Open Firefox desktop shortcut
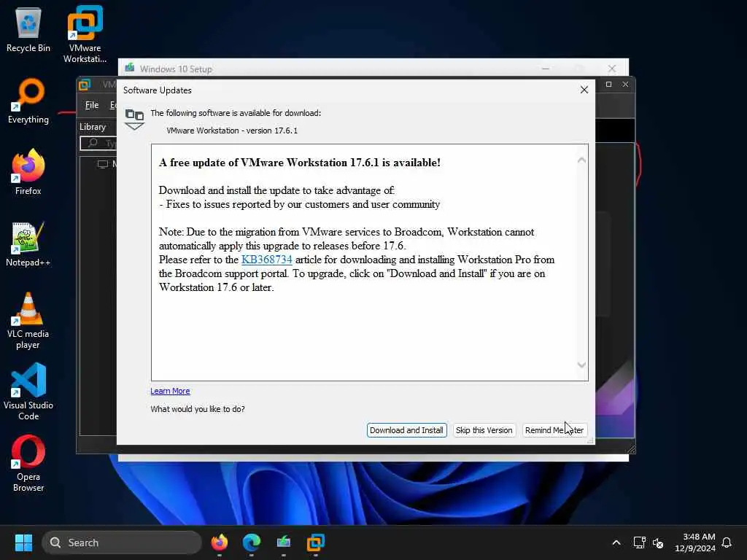This screenshot has width=747, height=560. click(x=28, y=172)
